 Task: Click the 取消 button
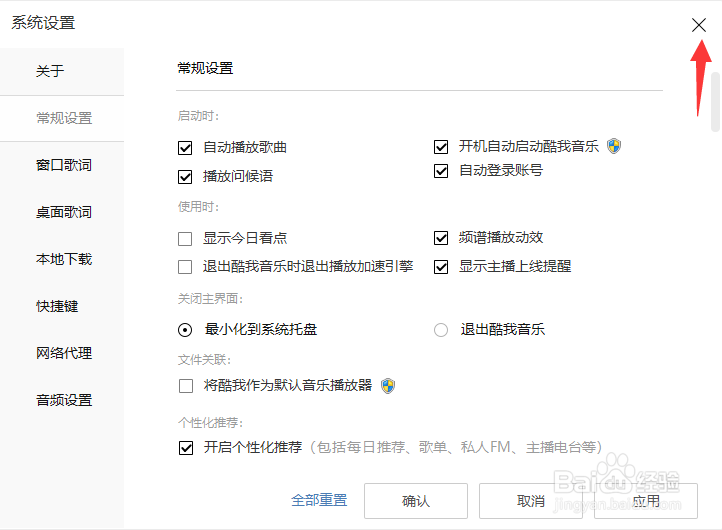[531, 501]
